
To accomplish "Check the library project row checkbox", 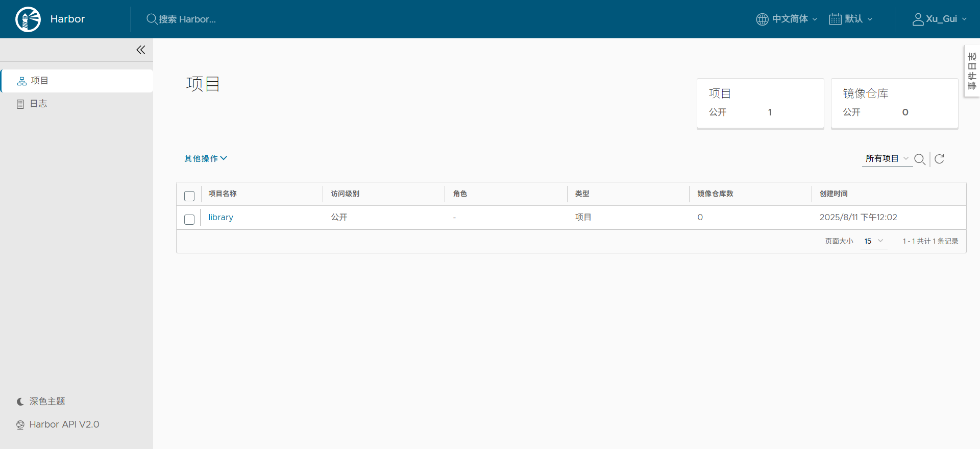I will (x=189, y=219).
